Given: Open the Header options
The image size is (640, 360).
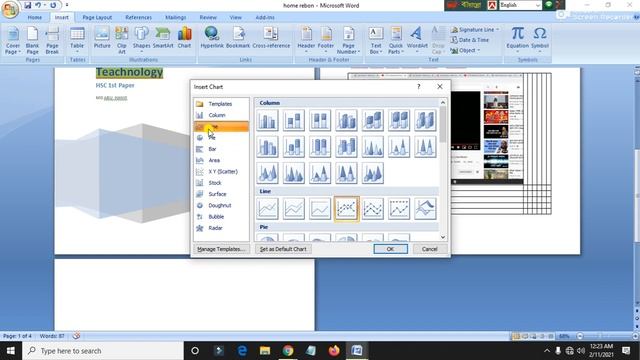Looking at the screenshot, I should 306,40.
